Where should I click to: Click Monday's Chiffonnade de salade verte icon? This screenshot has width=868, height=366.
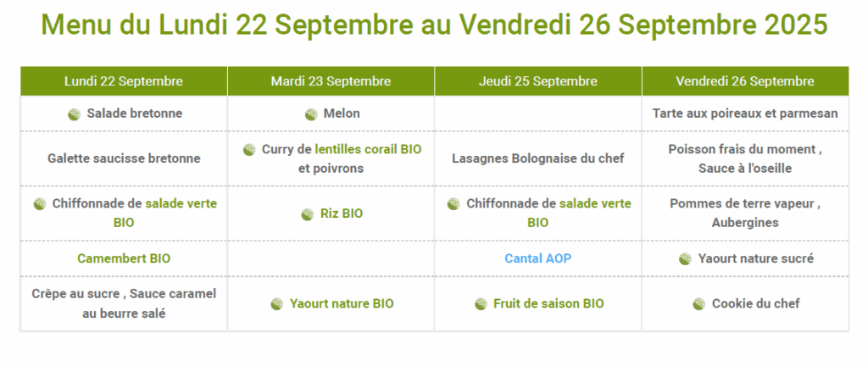40,204
